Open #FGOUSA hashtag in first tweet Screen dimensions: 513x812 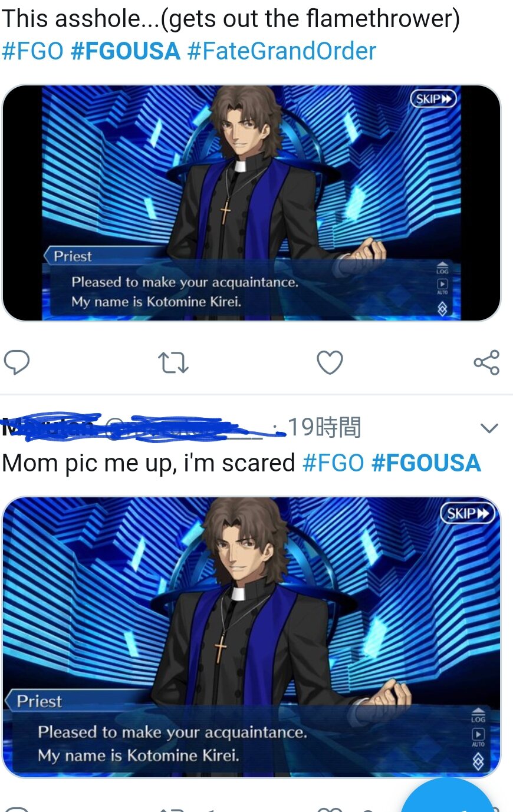[x=126, y=51]
